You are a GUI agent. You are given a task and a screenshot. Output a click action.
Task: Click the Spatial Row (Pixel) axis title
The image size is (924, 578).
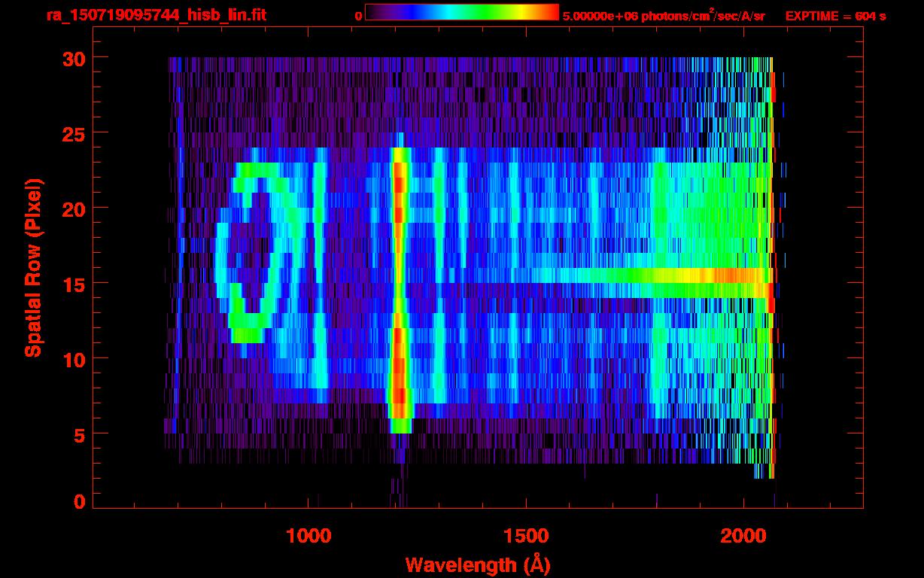pyautogui.click(x=33, y=268)
